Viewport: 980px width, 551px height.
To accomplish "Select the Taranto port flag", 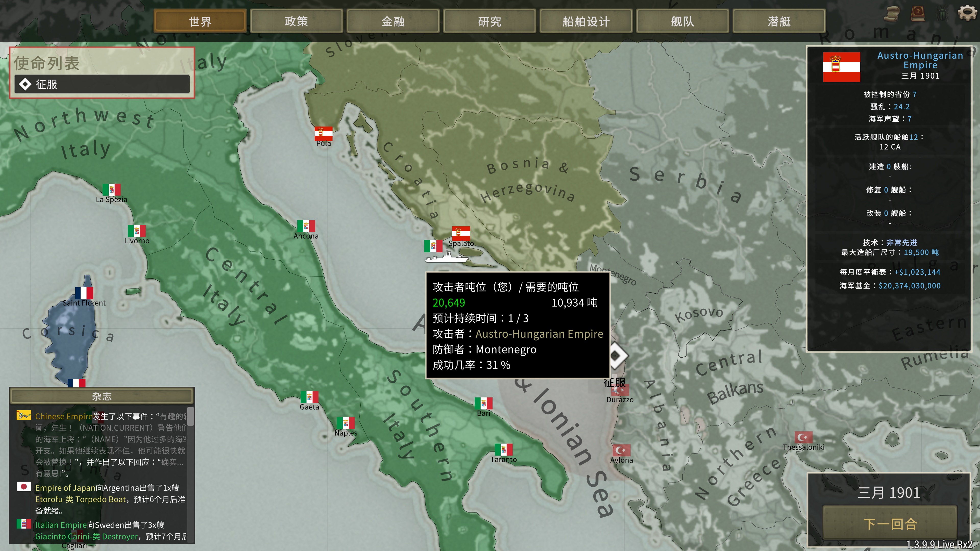I will [504, 449].
